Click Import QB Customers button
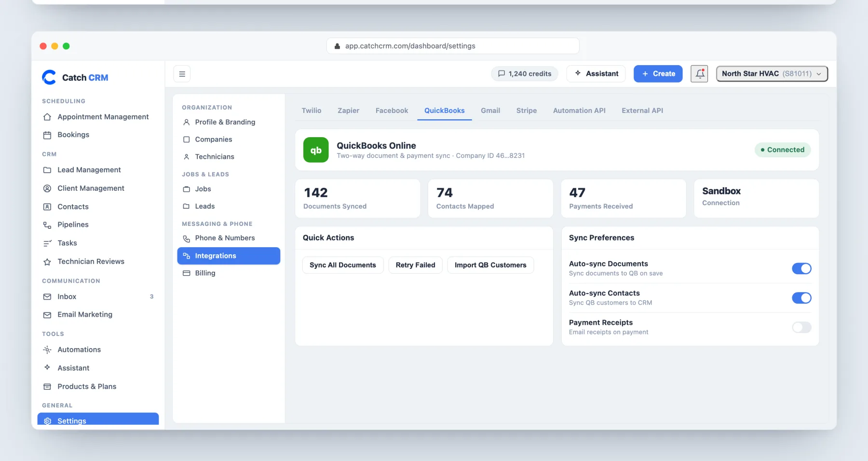This screenshot has height=461, width=868. (x=490, y=265)
